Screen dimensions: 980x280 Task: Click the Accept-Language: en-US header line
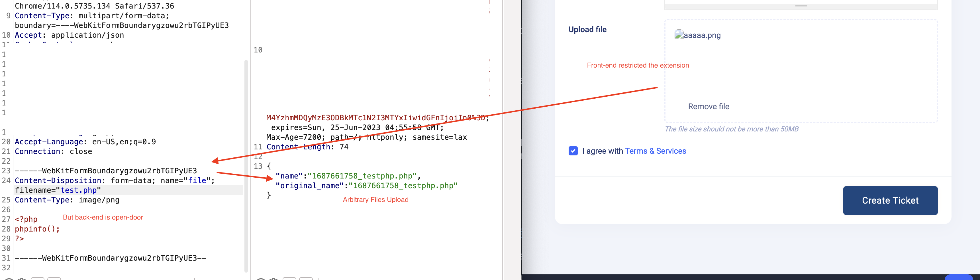[85, 142]
